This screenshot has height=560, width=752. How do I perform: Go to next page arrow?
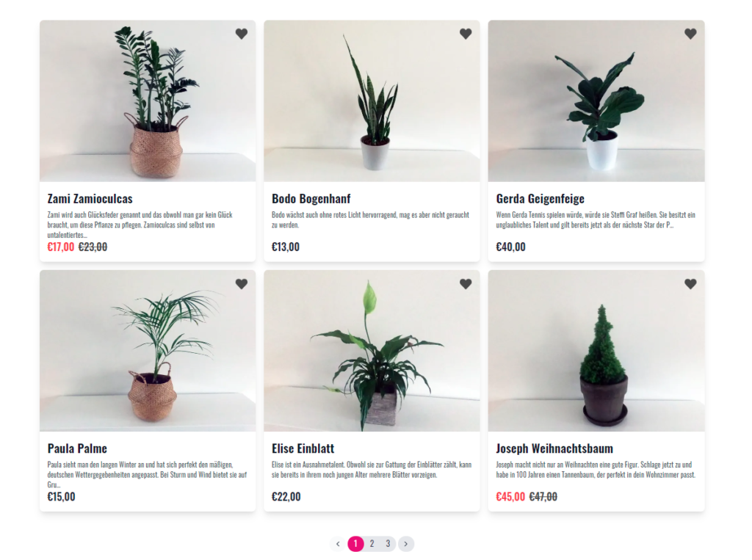(405, 544)
